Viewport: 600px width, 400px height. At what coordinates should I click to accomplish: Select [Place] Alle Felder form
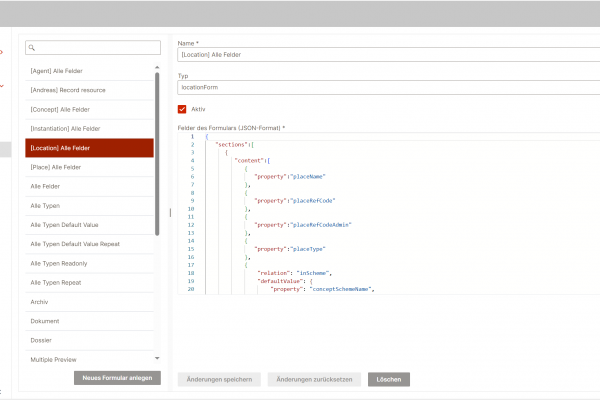click(90, 167)
